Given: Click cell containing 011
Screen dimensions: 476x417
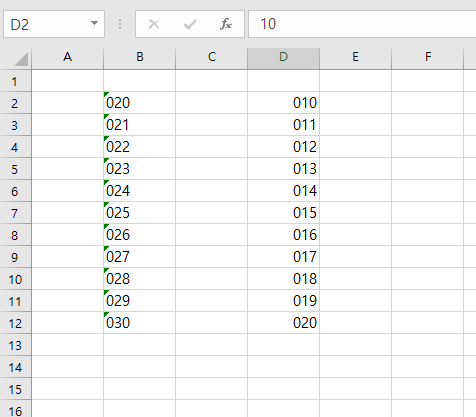Looking at the screenshot, I should [284, 125].
